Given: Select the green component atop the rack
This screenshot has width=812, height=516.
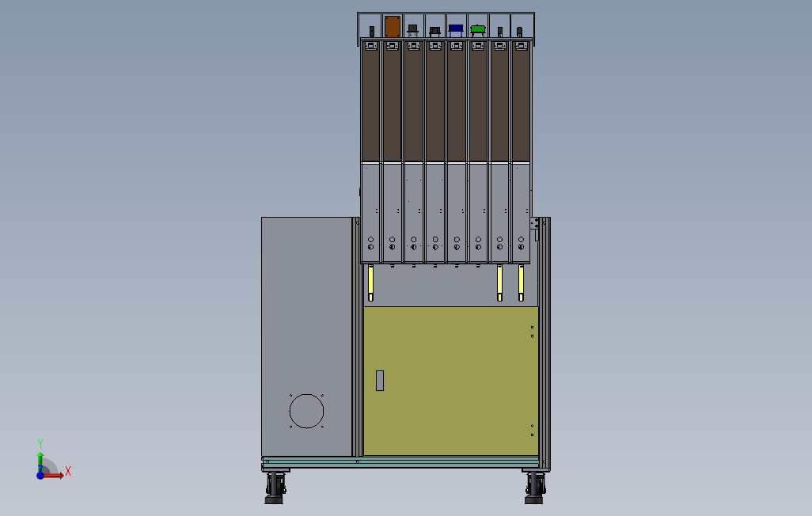Looking at the screenshot, I should 477,29.
